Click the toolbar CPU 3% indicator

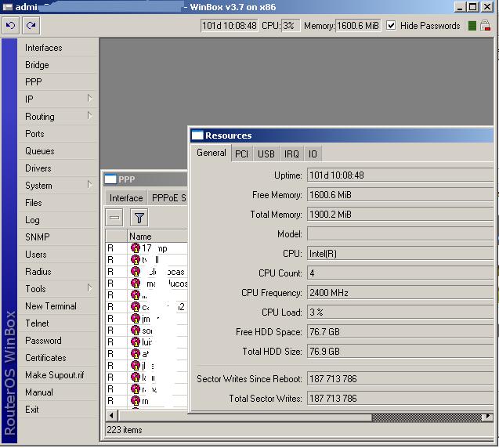coord(290,25)
